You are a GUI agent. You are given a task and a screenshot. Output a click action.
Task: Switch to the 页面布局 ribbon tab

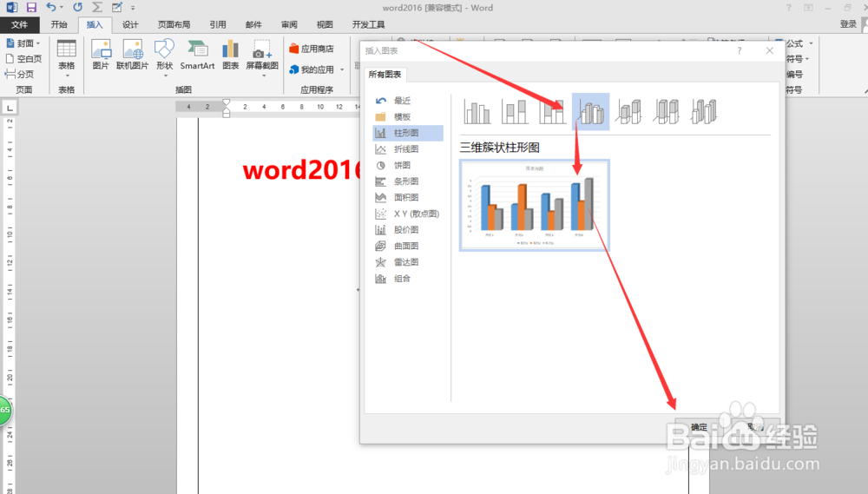tap(174, 24)
